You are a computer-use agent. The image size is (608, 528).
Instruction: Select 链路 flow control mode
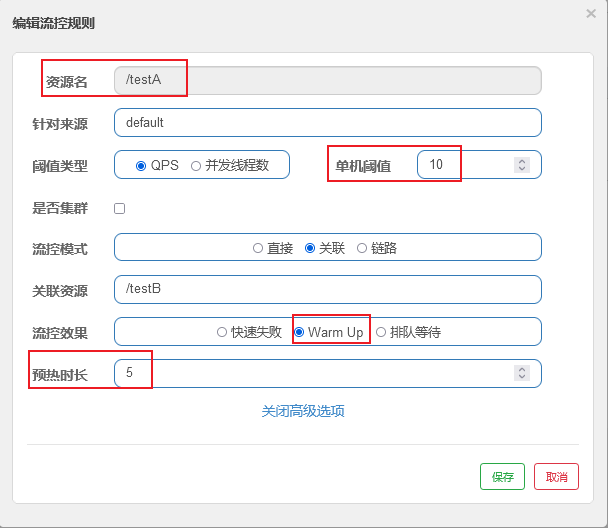(x=362, y=248)
